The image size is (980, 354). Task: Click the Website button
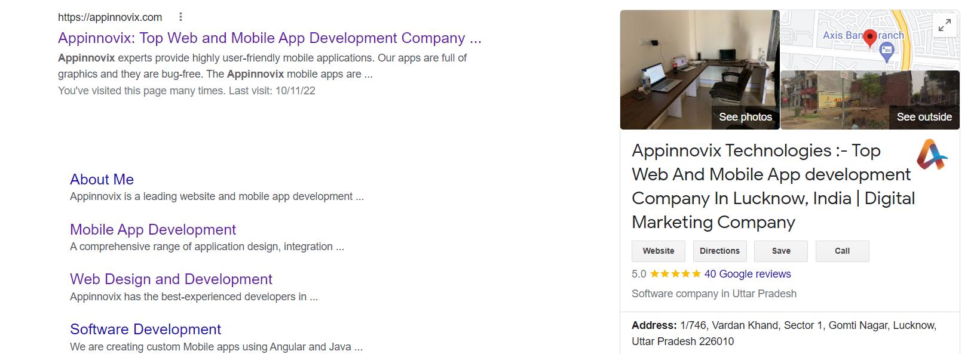point(659,251)
